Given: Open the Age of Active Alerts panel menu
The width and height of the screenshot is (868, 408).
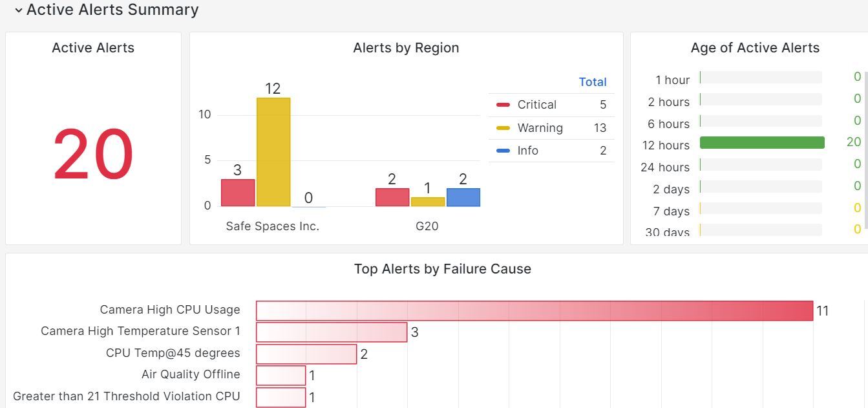Looking at the screenshot, I should pos(754,48).
